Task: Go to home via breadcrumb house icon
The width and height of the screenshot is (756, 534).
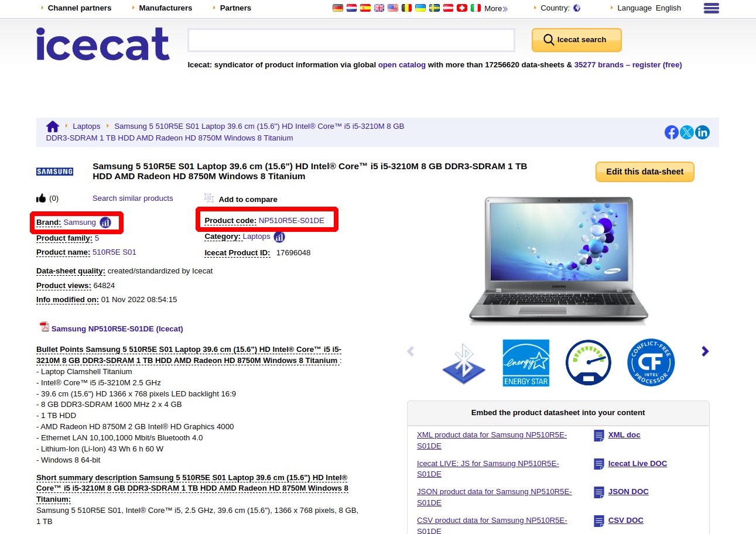Action: 53,126
